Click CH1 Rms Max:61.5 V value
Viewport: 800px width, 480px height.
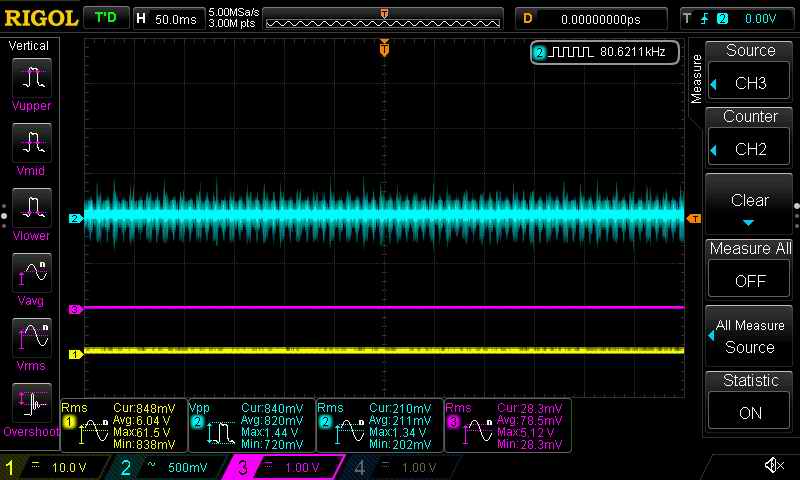click(x=142, y=433)
